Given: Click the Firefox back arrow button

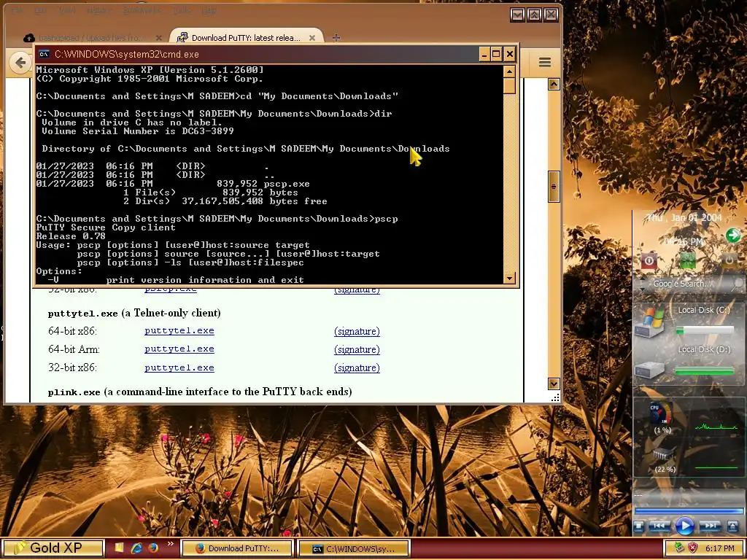Looking at the screenshot, I should [20, 63].
